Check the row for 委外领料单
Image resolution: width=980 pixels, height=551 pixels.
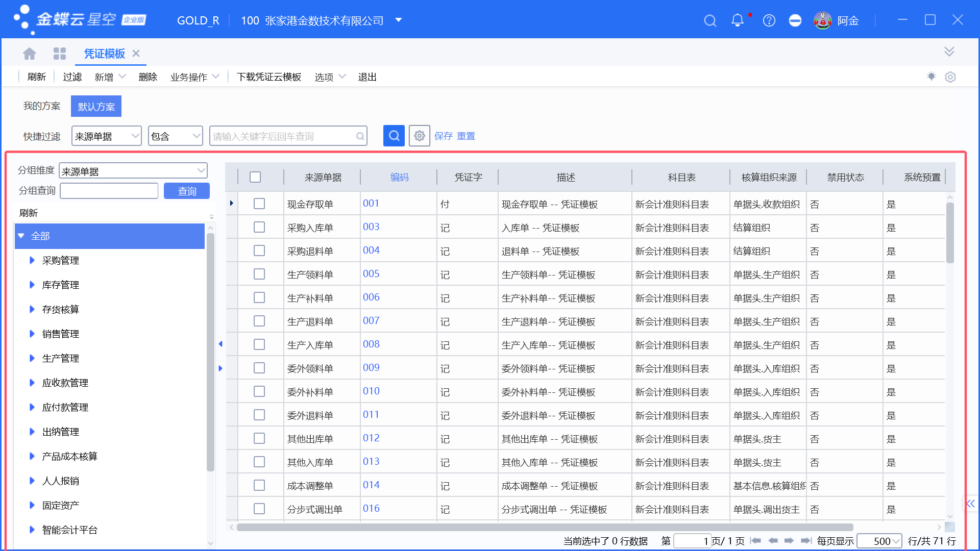(x=259, y=368)
